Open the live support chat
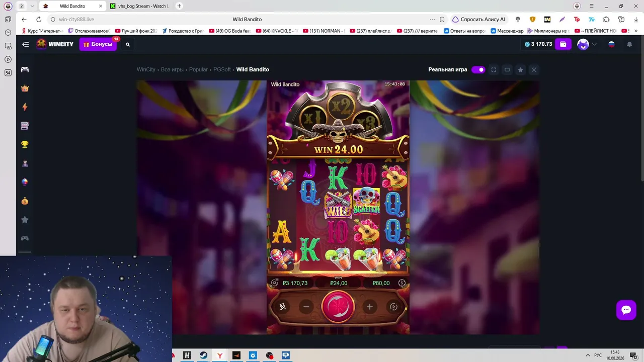644x362 pixels. click(626, 310)
